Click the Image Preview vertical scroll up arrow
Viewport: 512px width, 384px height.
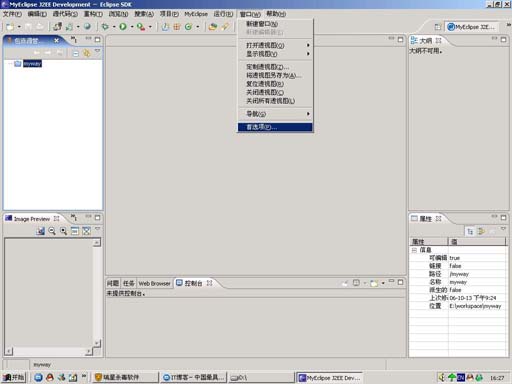tap(97, 242)
